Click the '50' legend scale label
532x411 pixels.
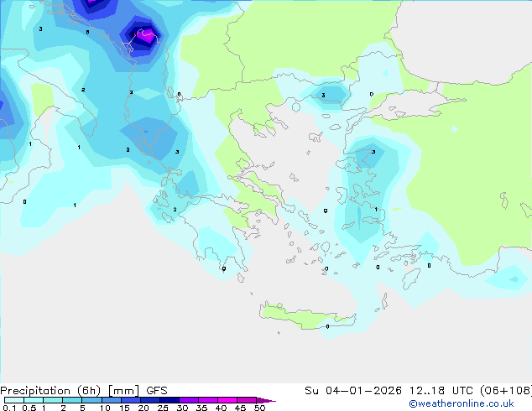[259, 408]
